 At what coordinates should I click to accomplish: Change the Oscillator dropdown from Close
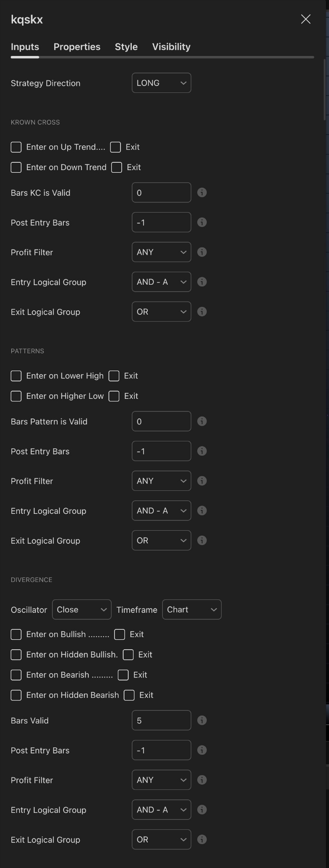click(81, 609)
